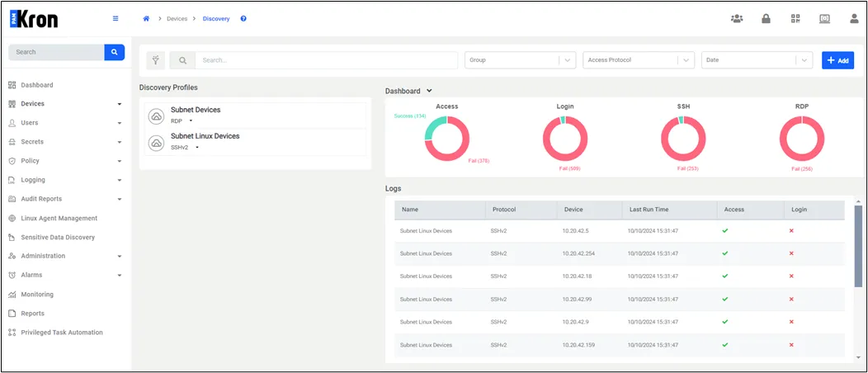868x373 pixels.
Task: Click the Subnet Devices profile cloud icon
Action: click(x=157, y=116)
